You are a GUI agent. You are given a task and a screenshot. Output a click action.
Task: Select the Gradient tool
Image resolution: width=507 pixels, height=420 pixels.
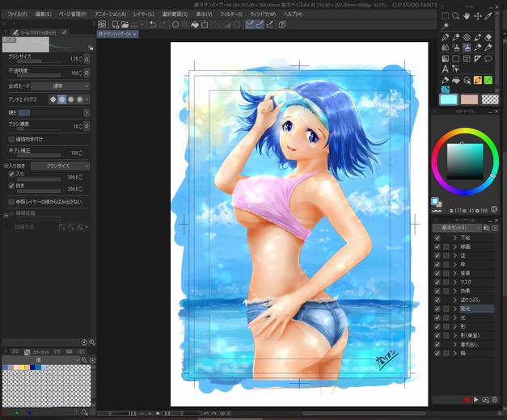446,59
